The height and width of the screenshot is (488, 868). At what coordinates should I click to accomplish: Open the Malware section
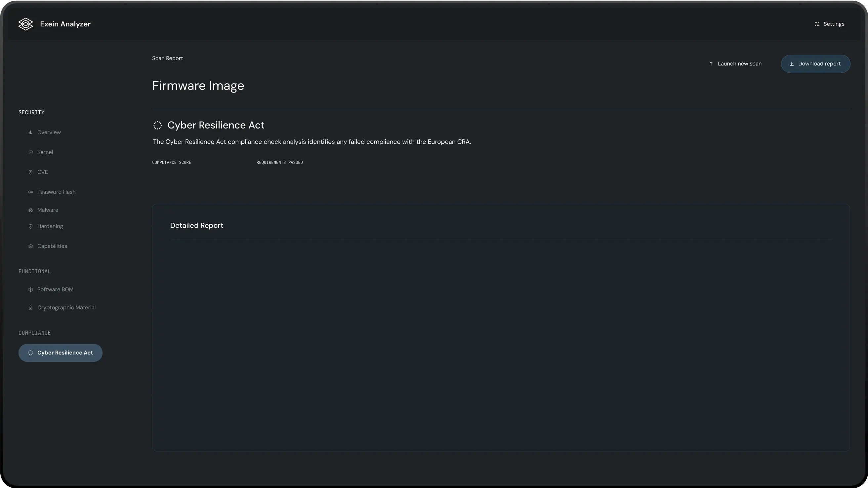point(48,210)
